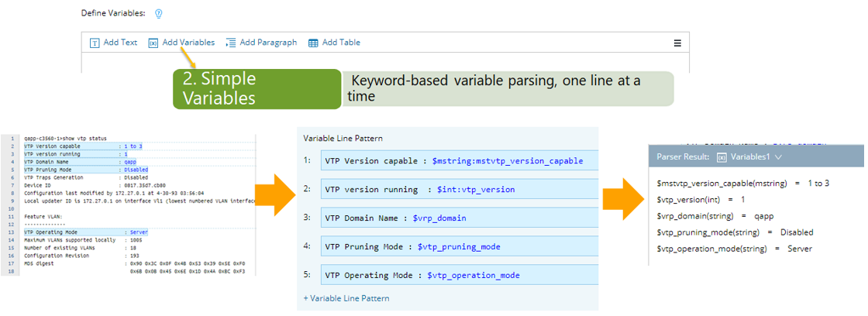
Task: Expand the Variables1 dropdown chevron
Action: (778, 156)
